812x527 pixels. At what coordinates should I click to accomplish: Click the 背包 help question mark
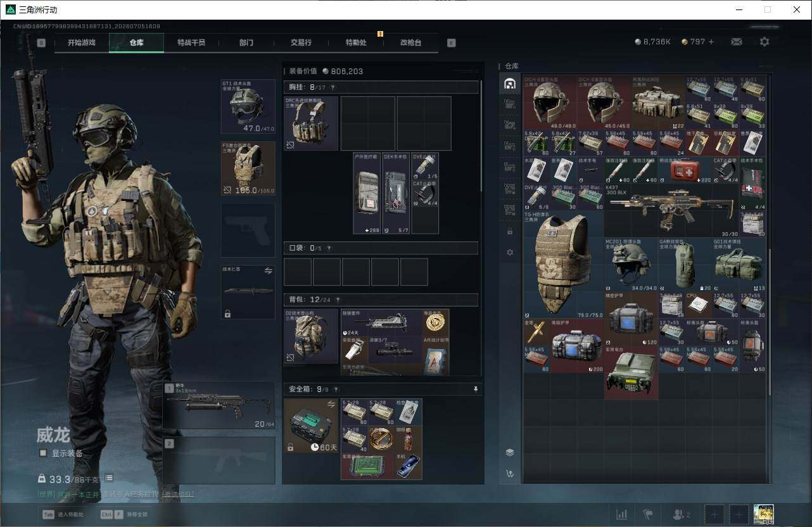coord(337,300)
